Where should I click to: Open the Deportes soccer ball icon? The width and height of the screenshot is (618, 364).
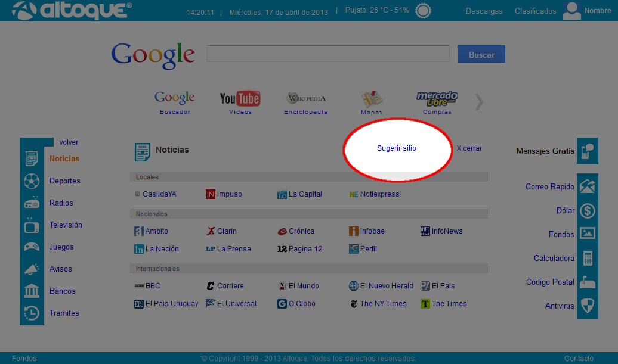[32, 181]
